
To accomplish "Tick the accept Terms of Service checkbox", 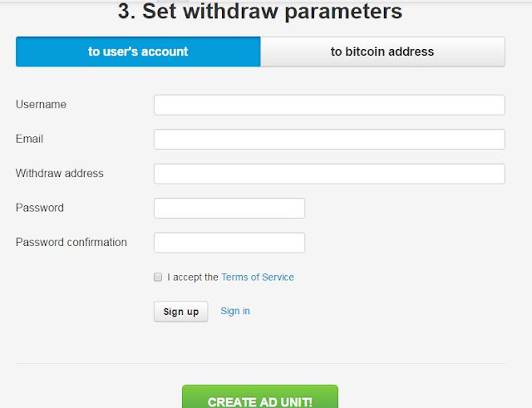I will pos(158,277).
